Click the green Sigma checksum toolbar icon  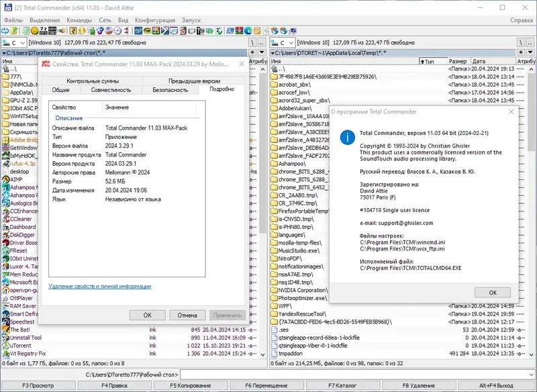click(219, 31)
